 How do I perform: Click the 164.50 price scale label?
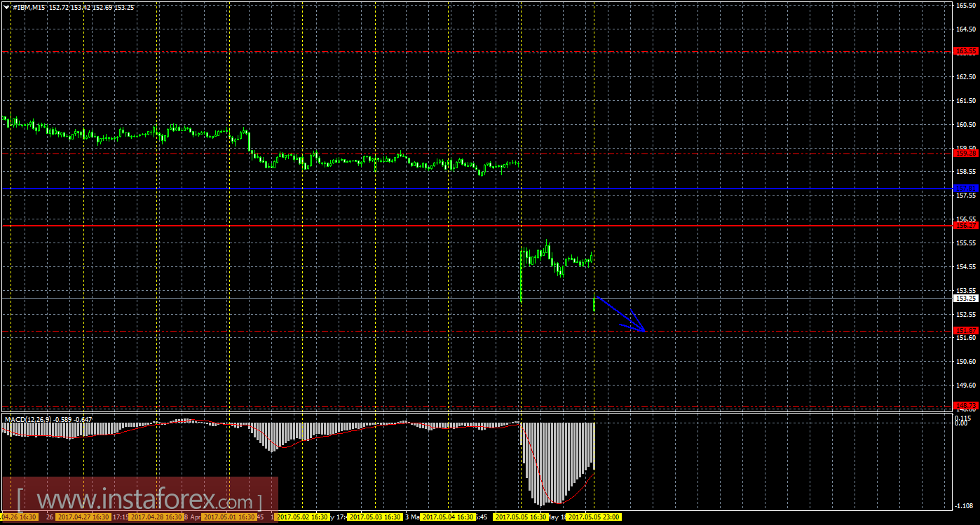pos(966,29)
